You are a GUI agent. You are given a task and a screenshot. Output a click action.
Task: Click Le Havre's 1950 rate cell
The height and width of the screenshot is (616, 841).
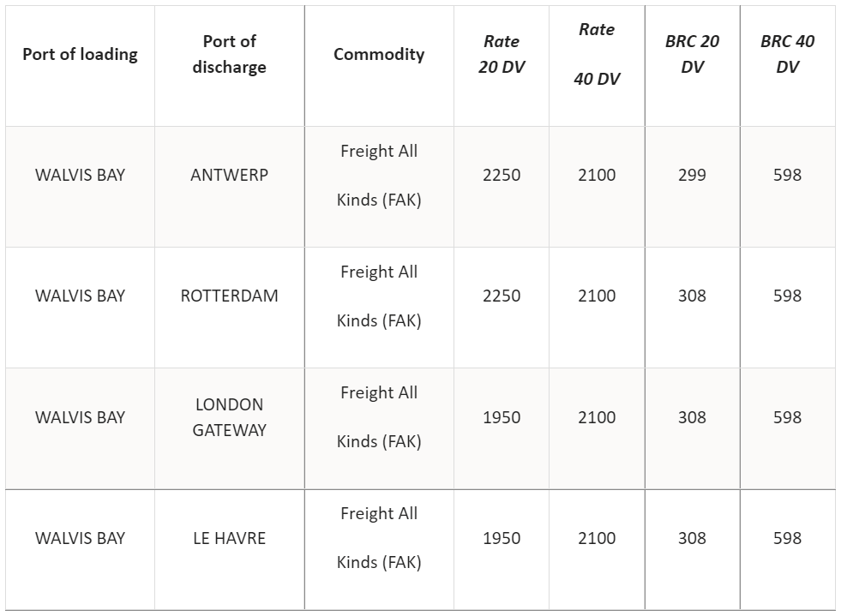point(502,538)
